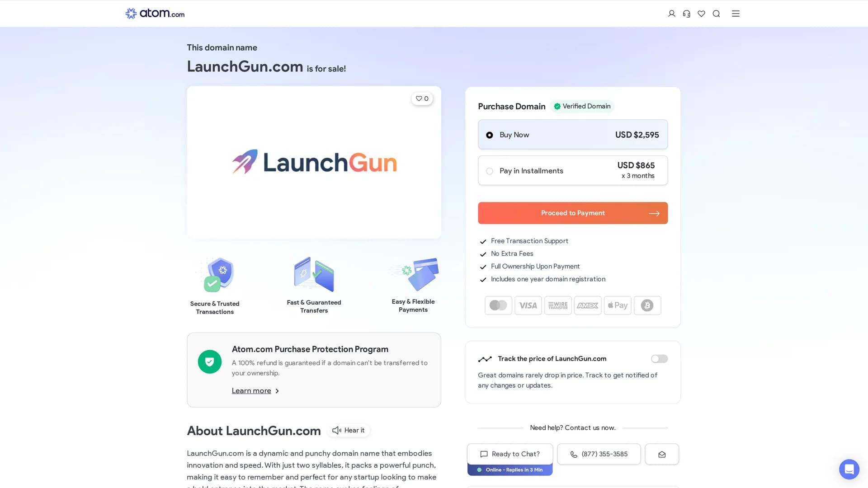Click the green protection shield icon
Image resolution: width=868 pixels, height=488 pixels.
pos(210,362)
